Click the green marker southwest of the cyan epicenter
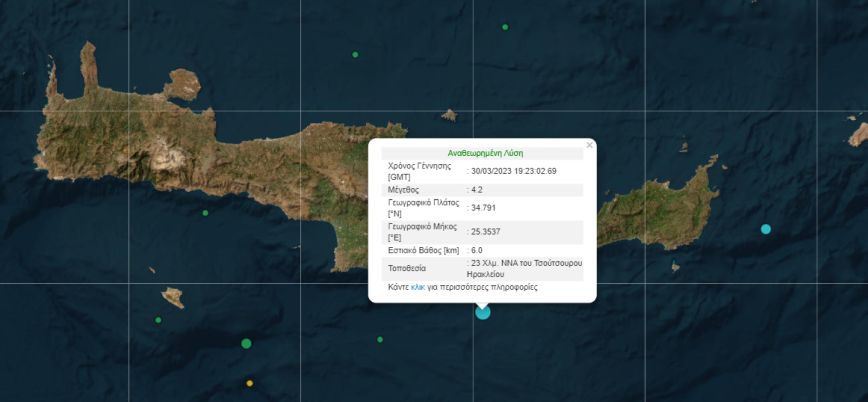Screen dimensions: 868x402 [x=380, y=339]
